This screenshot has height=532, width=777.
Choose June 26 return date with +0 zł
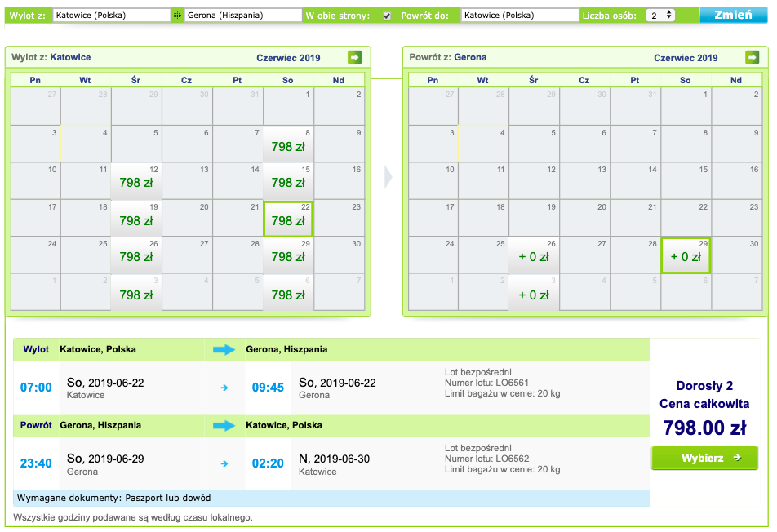(534, 255)
